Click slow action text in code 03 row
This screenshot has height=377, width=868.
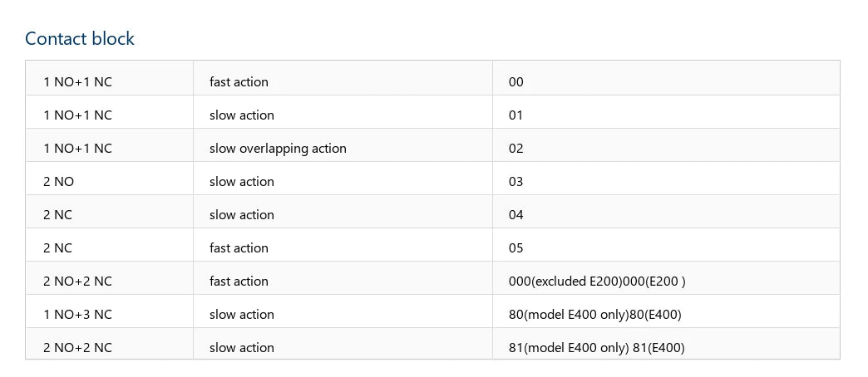point(241,182)
